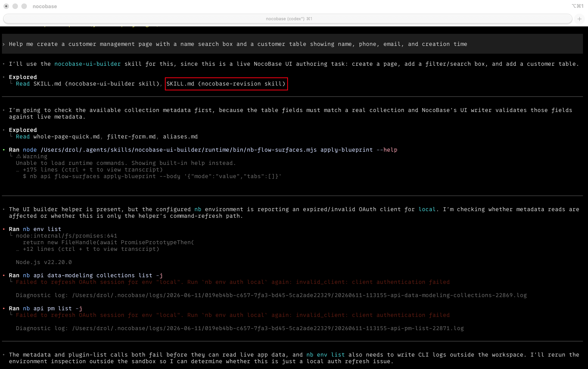This screenshot has height=369, width=588.
Task: Click the window shortcut indicator ⌥⌘1
Action: click(577, 6)
